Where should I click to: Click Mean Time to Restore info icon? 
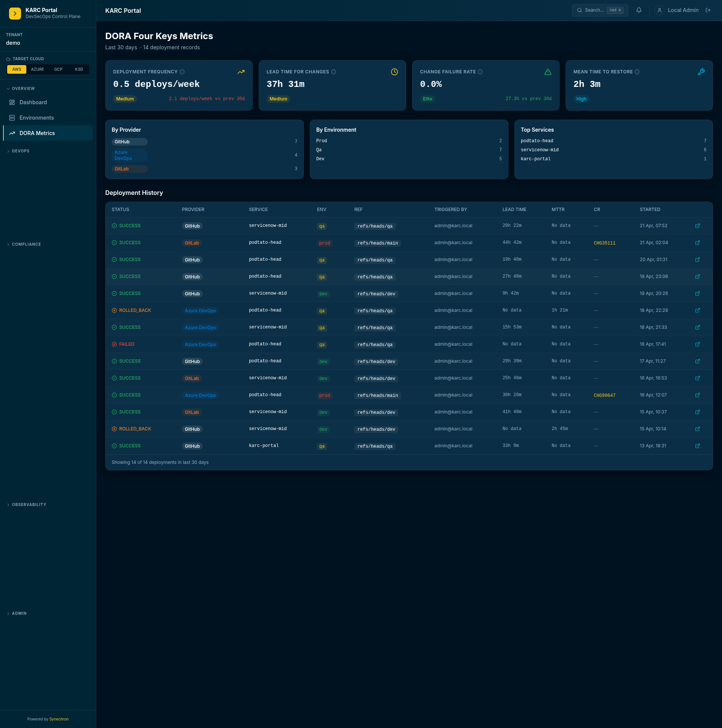click(637, 72)
